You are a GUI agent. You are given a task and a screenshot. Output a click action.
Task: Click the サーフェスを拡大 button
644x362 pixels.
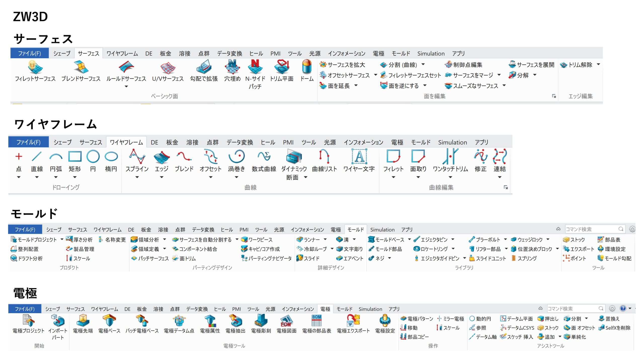tap(342, 65)
